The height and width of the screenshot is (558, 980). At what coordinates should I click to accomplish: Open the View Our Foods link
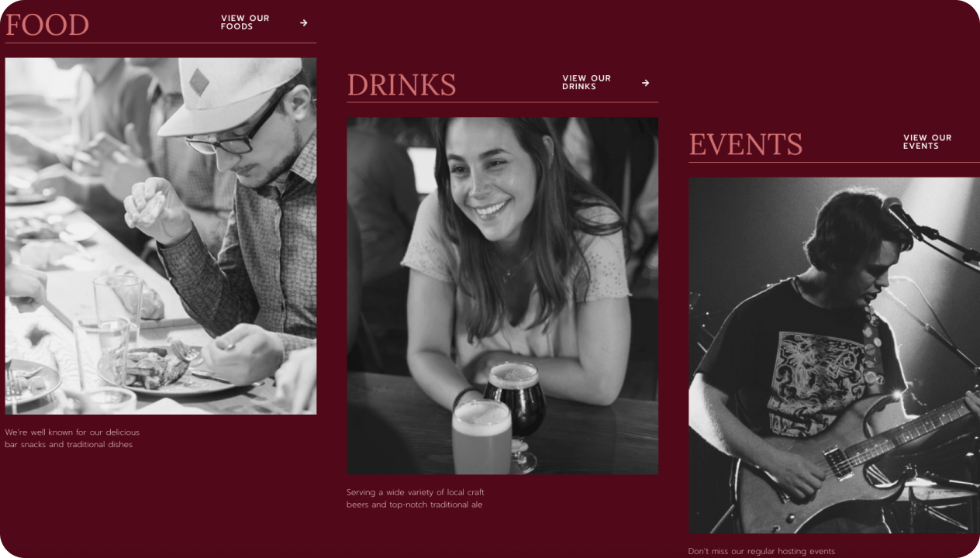click(x=245, y=22)
